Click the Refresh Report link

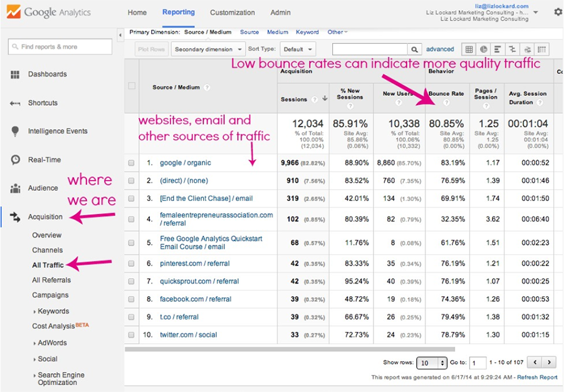(537, 377)
